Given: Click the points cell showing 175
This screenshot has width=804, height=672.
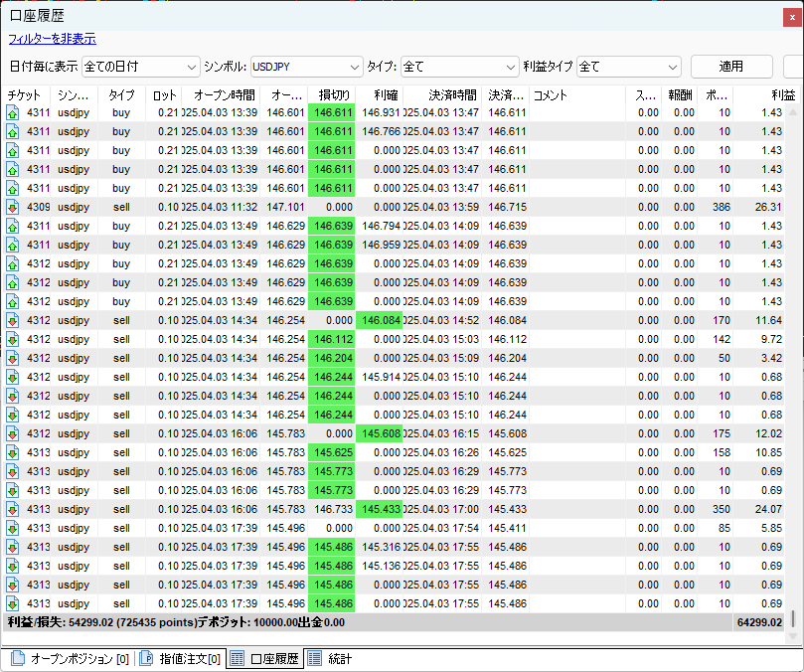Looking at the screenshot, I should coord(721,434).
